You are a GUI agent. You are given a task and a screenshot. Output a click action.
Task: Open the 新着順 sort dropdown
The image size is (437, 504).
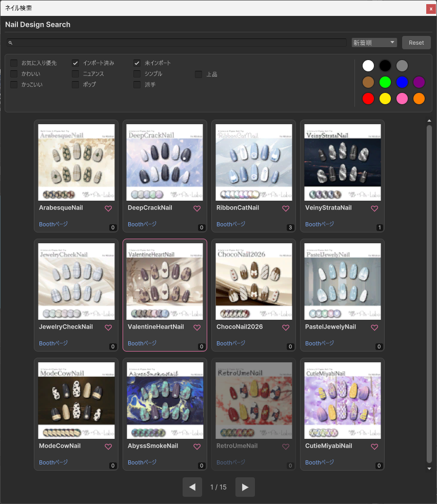[x=374, y=43]
